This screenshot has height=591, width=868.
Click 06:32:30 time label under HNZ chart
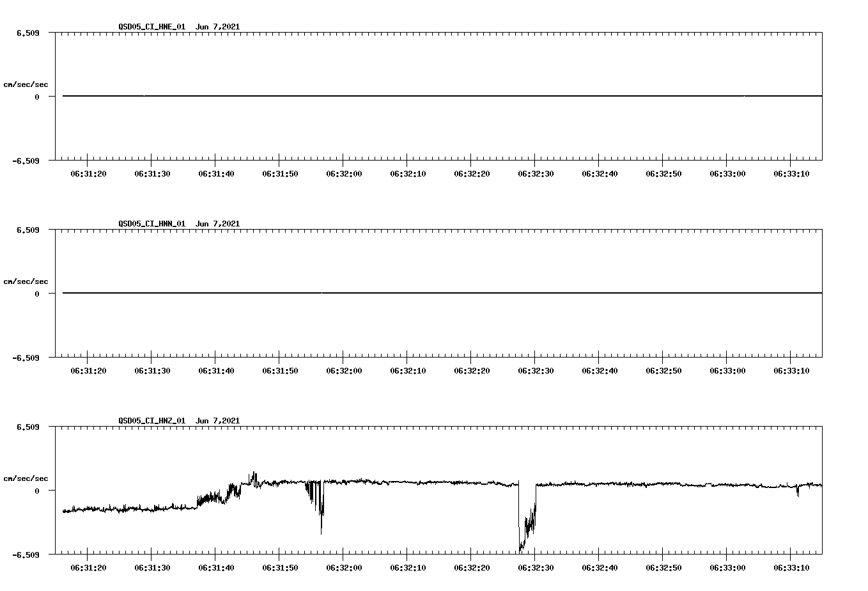(536, 568)
